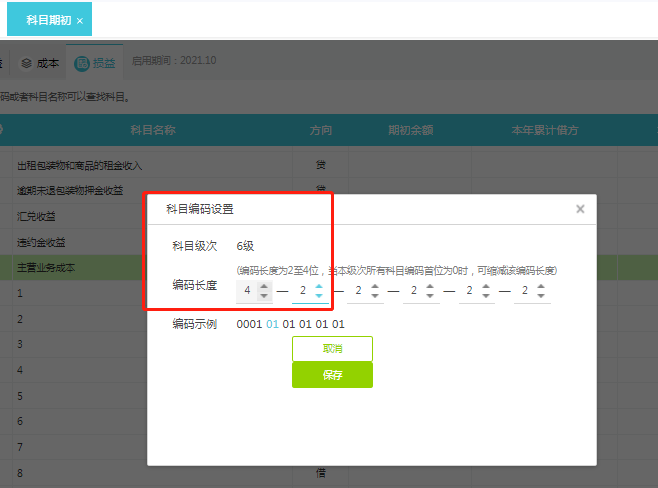Click the green 保存 button
This screenshot has height=488, width=658.
tap(332, 375)
